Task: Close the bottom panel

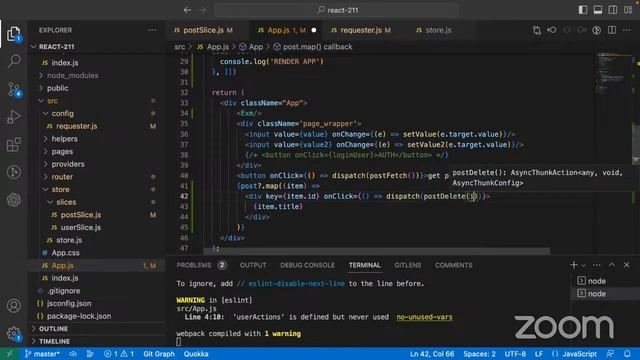Action: [x=627, y=265]
